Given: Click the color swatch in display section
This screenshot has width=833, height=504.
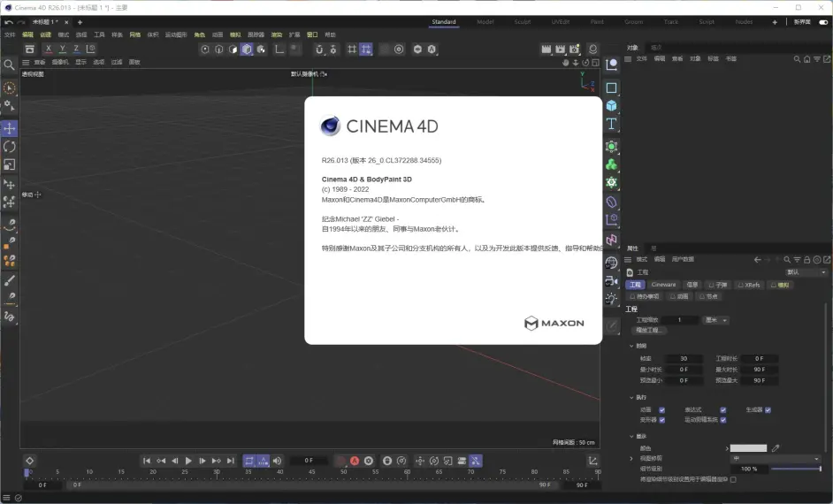Looking at the screenshot, I should 748,448.
